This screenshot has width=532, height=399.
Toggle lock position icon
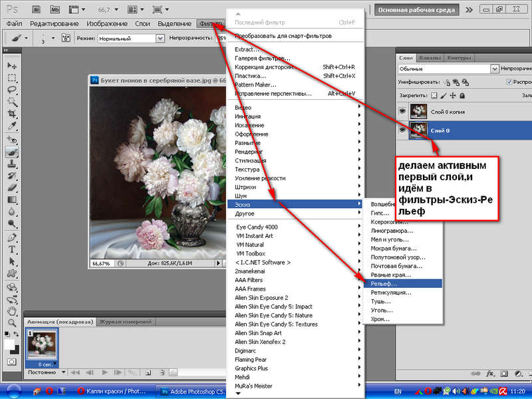pos(453,96)
